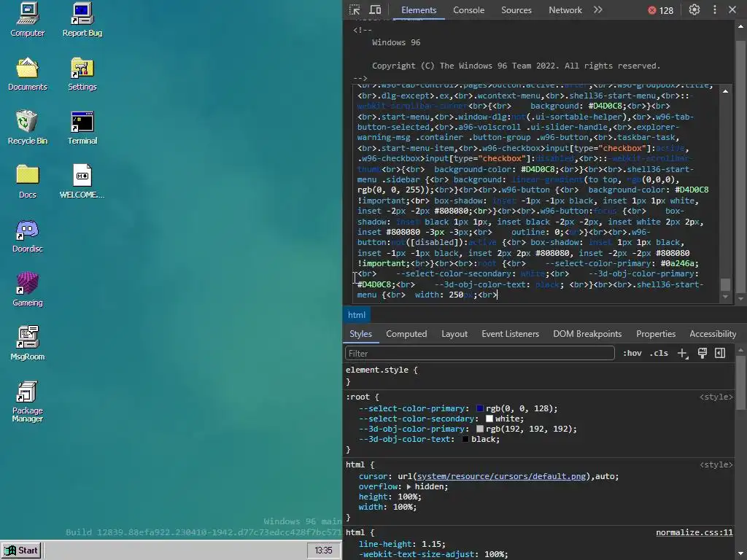Click the styles Filter input field
The image size is (747, 560).
(480, 354)
